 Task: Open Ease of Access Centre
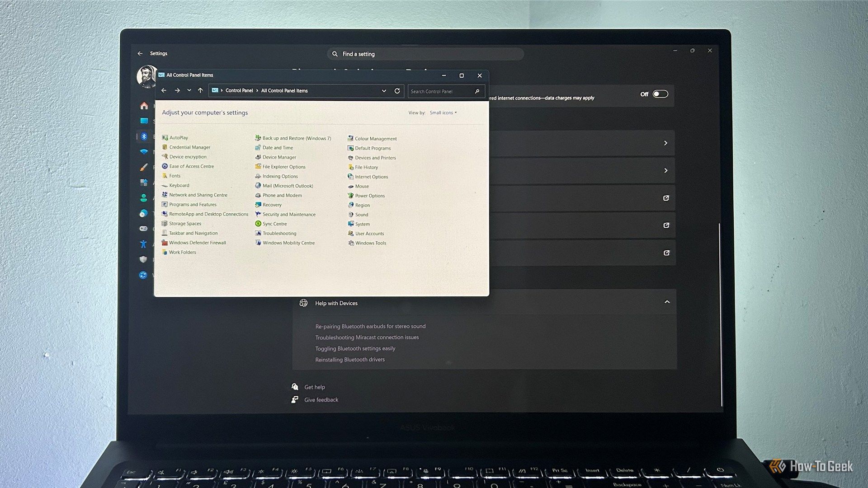click(x=188, y=166)
